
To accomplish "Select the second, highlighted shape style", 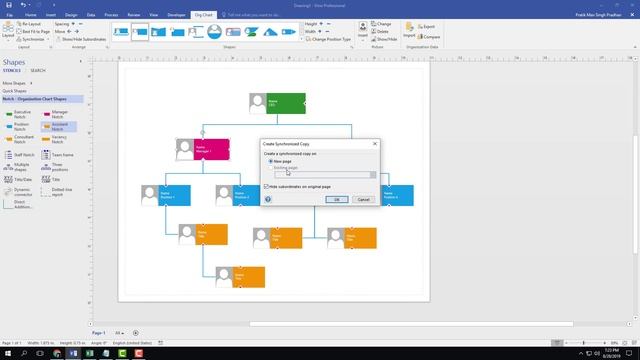I will click(x=140, y=31).
